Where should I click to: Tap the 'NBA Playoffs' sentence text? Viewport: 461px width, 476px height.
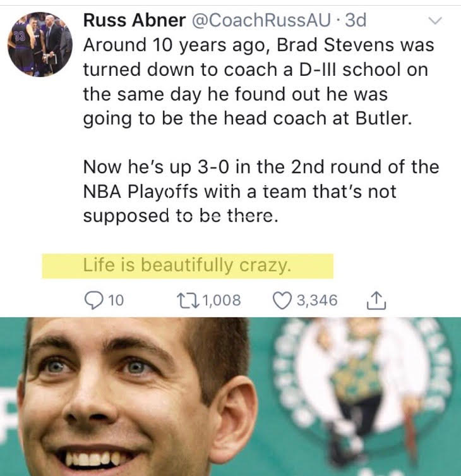coord(239,192)
